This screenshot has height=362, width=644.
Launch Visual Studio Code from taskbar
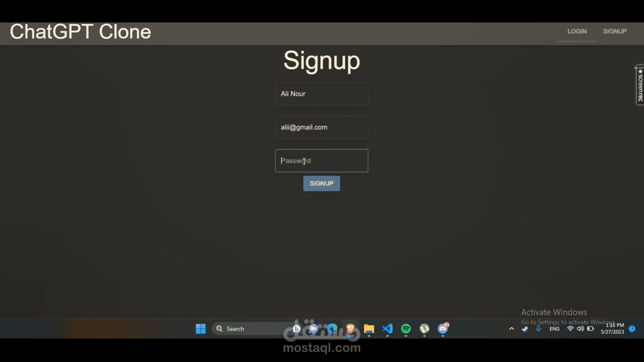[387, 329]
